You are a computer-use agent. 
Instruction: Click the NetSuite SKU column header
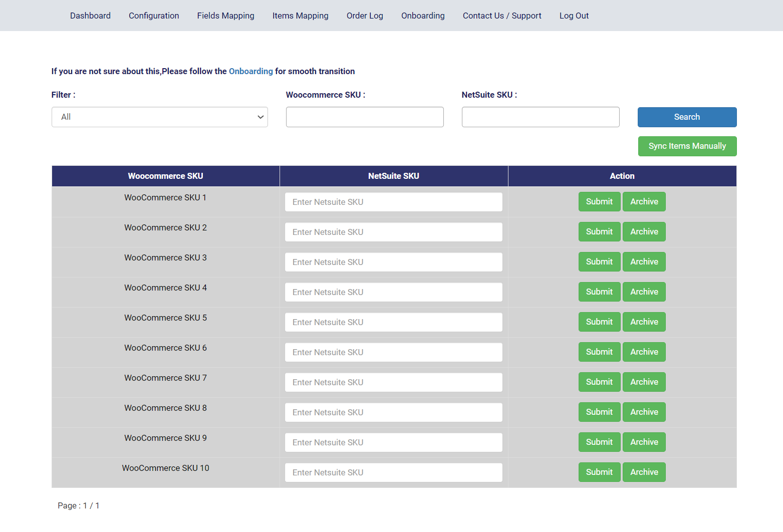click(394, 176)
